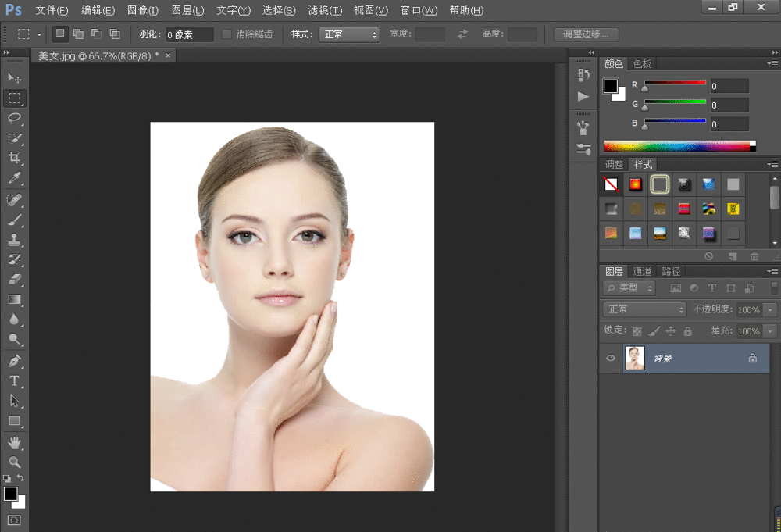The image size is (781, 532).
Task: Choose the Crop tool
Action: click(15, 159)
